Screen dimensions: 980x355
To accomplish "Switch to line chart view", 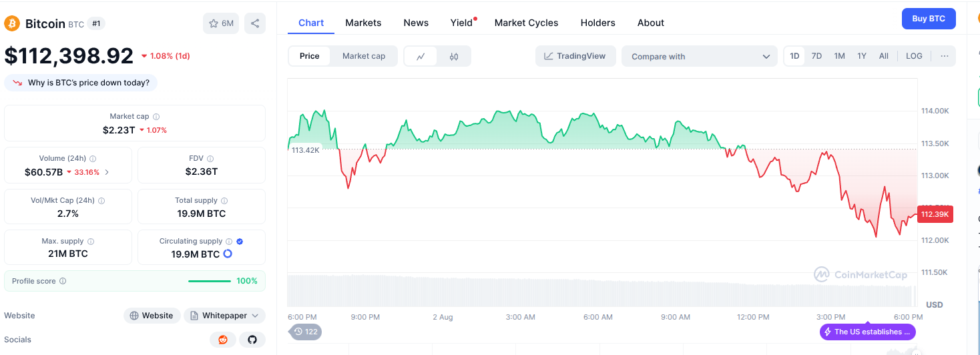I will point(421,56).
